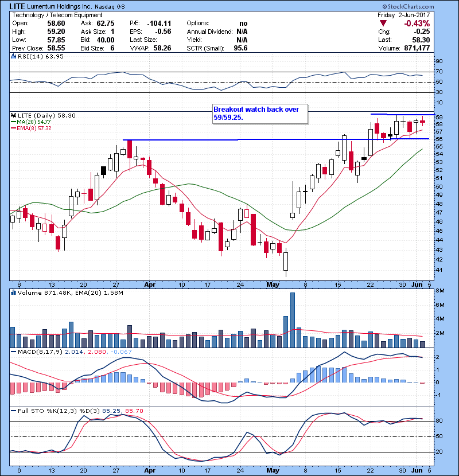Click the Volume value 871,477 in header
The width and height of the screenshot is (459, 476).
(x=417, y=48)
